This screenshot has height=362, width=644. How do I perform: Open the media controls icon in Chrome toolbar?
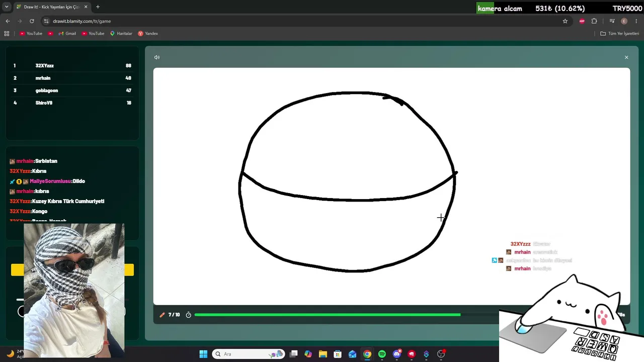coord(612,21)
